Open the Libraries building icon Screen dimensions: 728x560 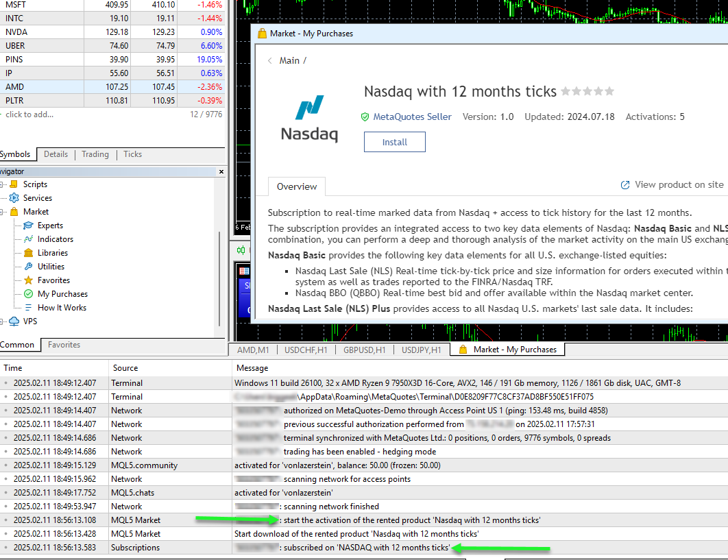[28, 253]
